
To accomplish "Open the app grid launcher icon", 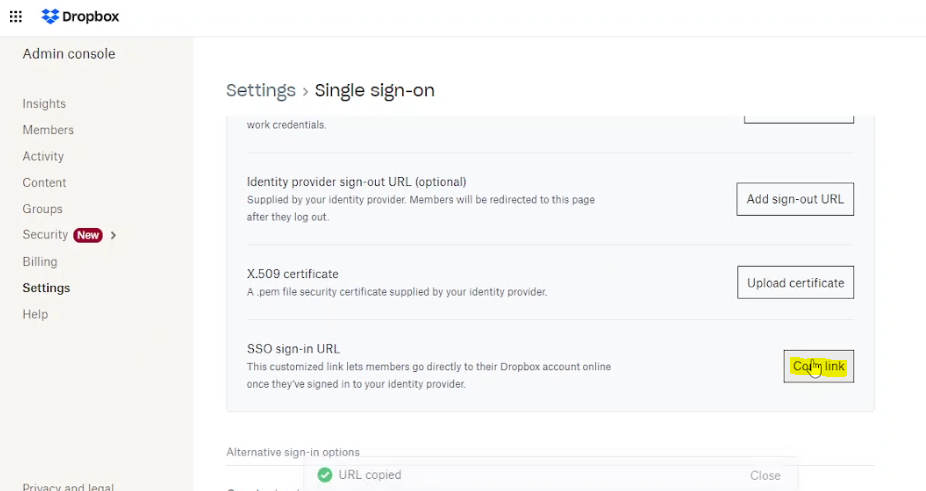I will point(16,17).
